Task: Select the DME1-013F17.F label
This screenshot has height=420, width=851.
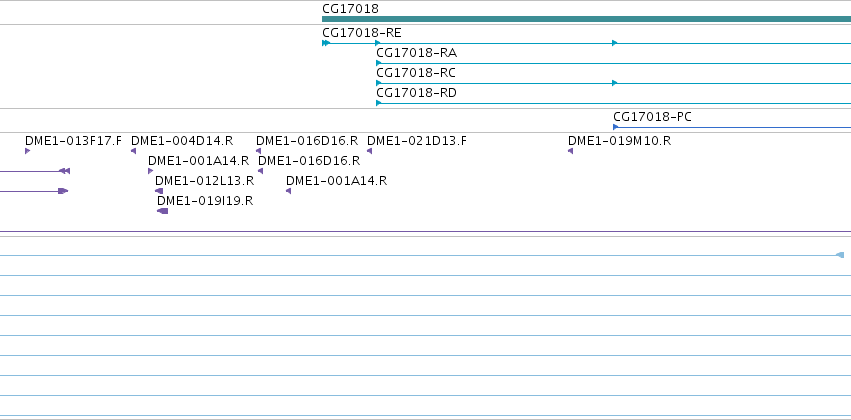Action: [x=73, y=141]
